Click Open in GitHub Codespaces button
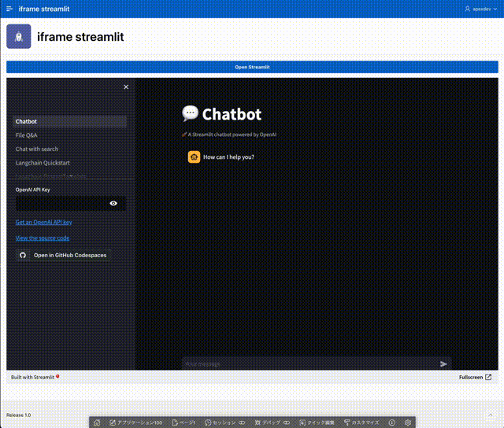 [63, 255]
